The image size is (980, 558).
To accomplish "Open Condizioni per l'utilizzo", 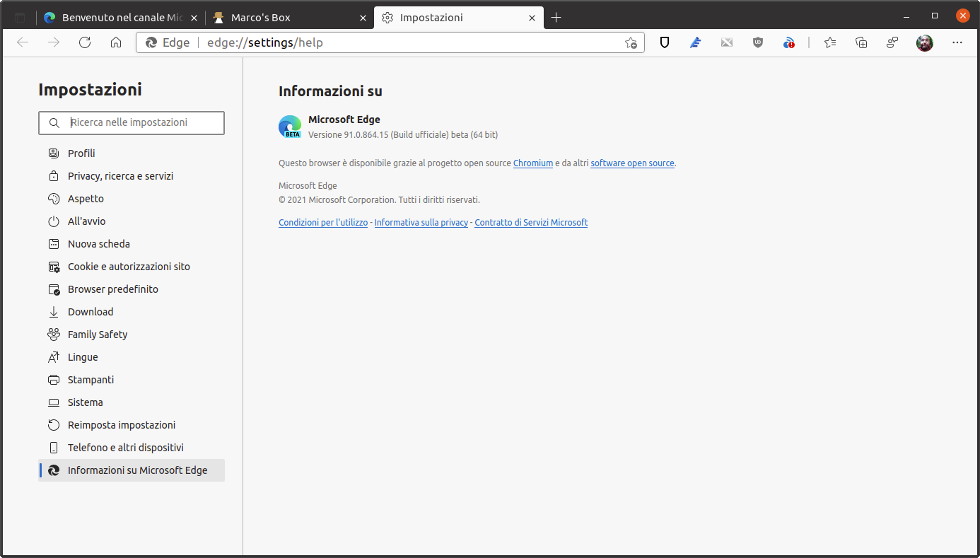I will click(322, 222).
